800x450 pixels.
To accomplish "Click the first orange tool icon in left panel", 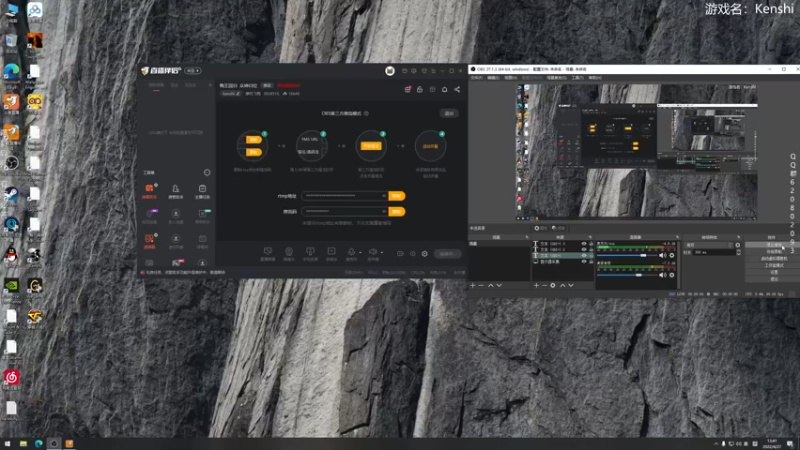I will (x=149, y=188).
